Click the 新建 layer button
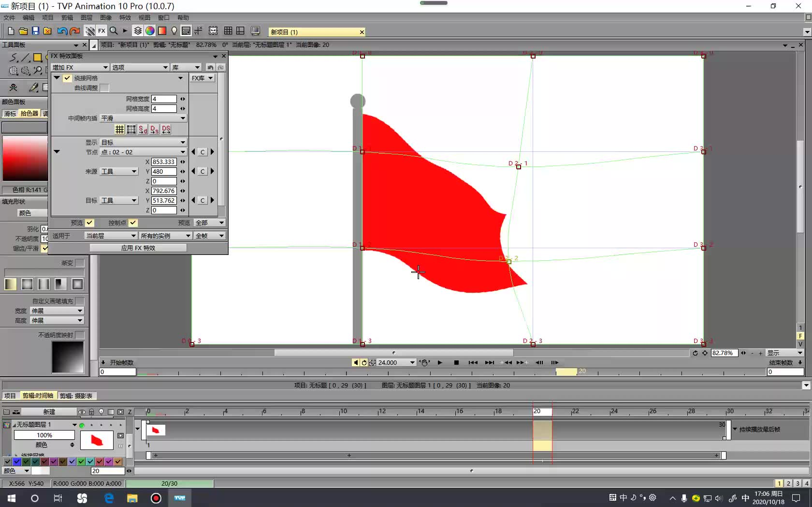Screen dimensions: 812x507 49,412
